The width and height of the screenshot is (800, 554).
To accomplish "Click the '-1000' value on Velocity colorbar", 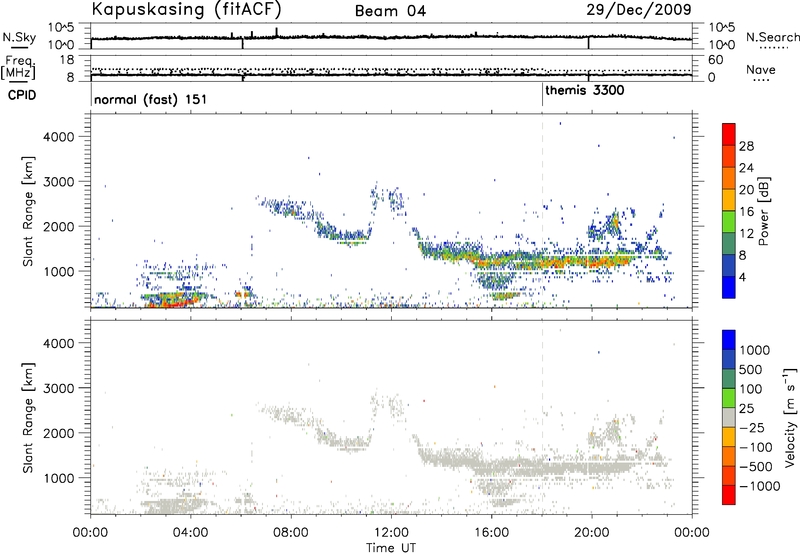I will pos(759,485).
